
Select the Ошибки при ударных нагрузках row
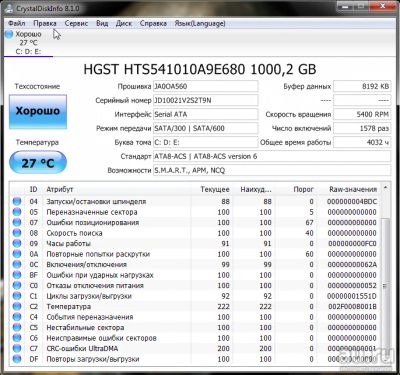pyautogui.click(x=196, y=275)
